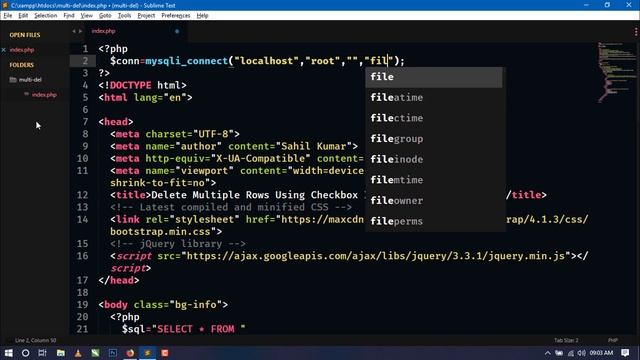The width and height of the screenshot is (640, 360).
Task: Close index.php in the Open Files list
Action: click(4, 50)
